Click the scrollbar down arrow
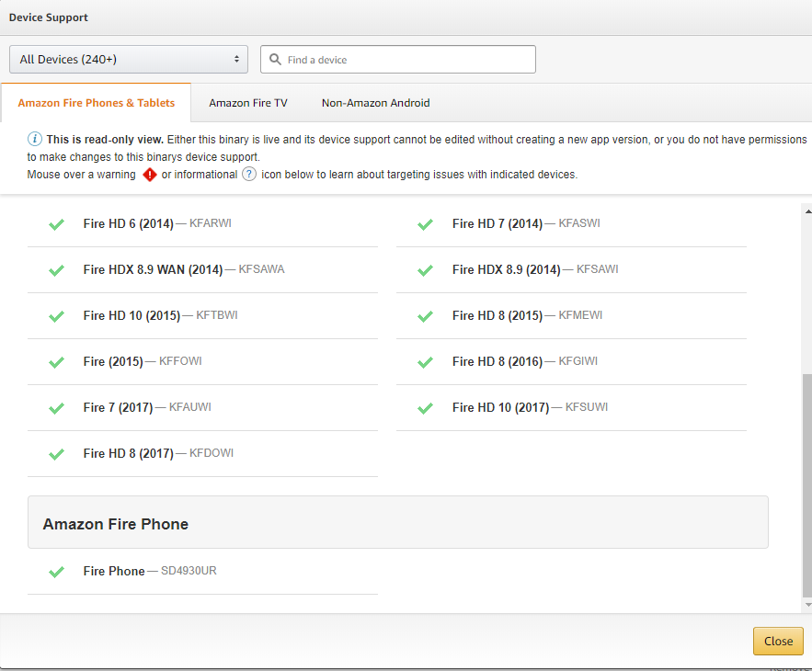The width and height of the screenshot is (812, 671). pyautogui.click(x=807, y=605)
